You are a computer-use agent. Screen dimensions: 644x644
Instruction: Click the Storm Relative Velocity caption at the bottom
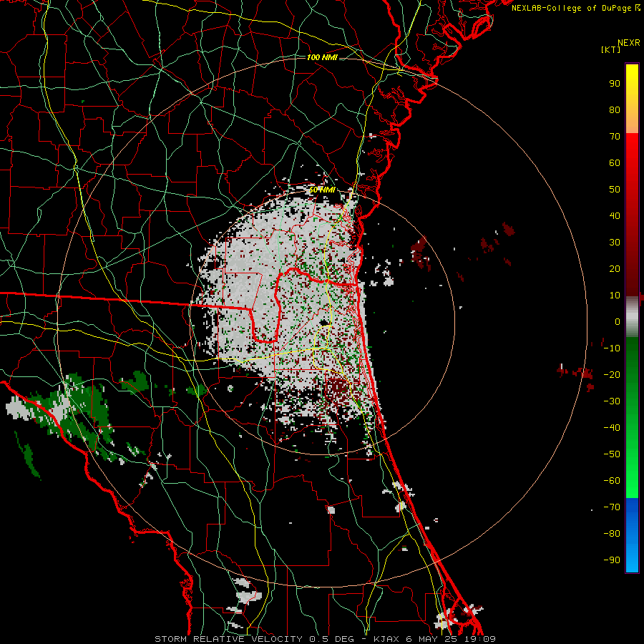325,639
